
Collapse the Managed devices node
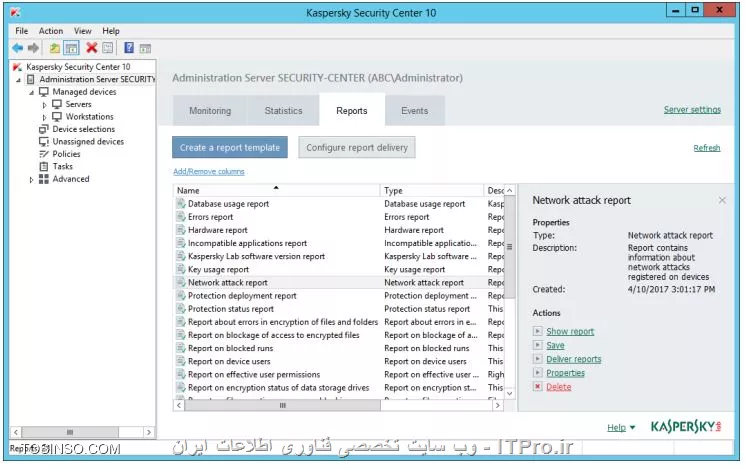(x=31, y=92)
